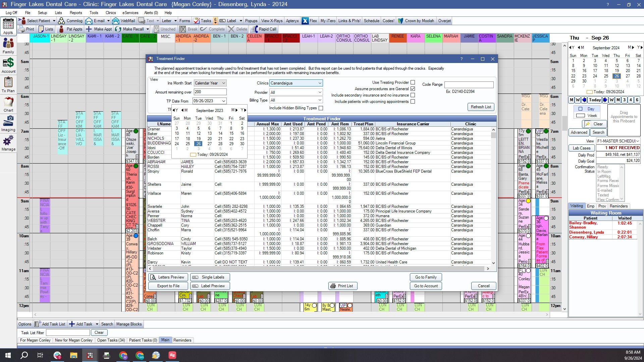Check Include Hidden Billing Types
The image size is (644, 362).
[x=321, y=108]
